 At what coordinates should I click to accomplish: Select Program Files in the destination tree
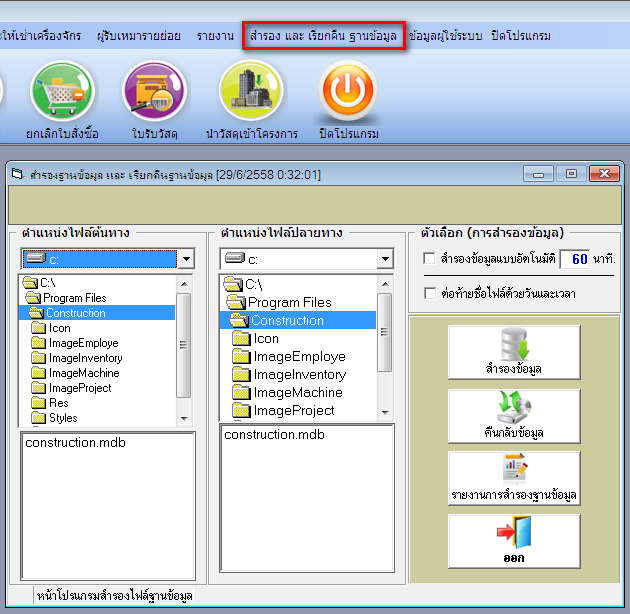click(x=279, y=302)
